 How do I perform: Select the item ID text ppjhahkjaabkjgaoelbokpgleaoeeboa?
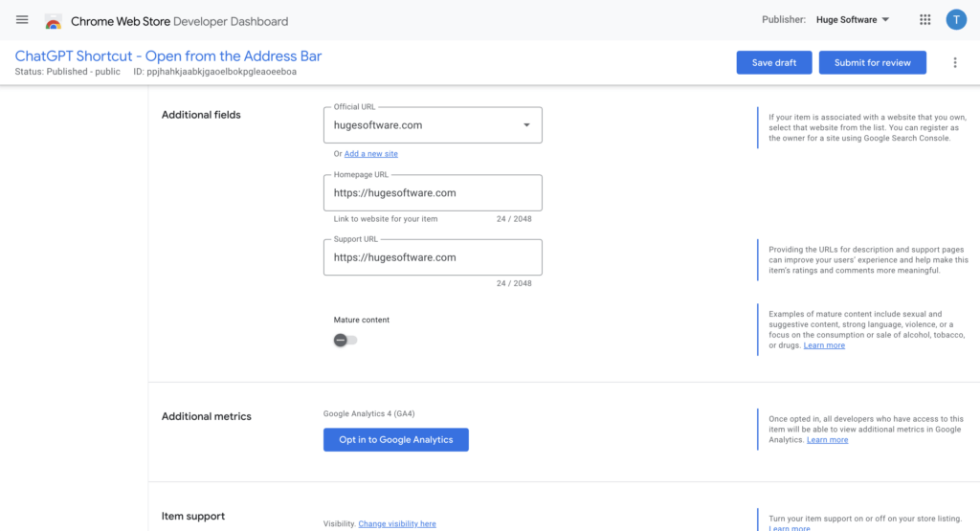pyautogui.click(x=221, y=72)
